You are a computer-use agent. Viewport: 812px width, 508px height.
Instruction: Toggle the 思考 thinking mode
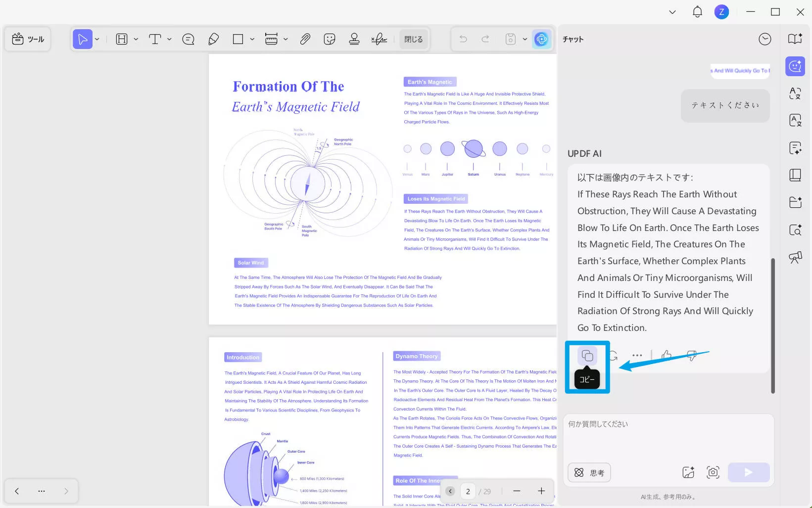(589, 472)
